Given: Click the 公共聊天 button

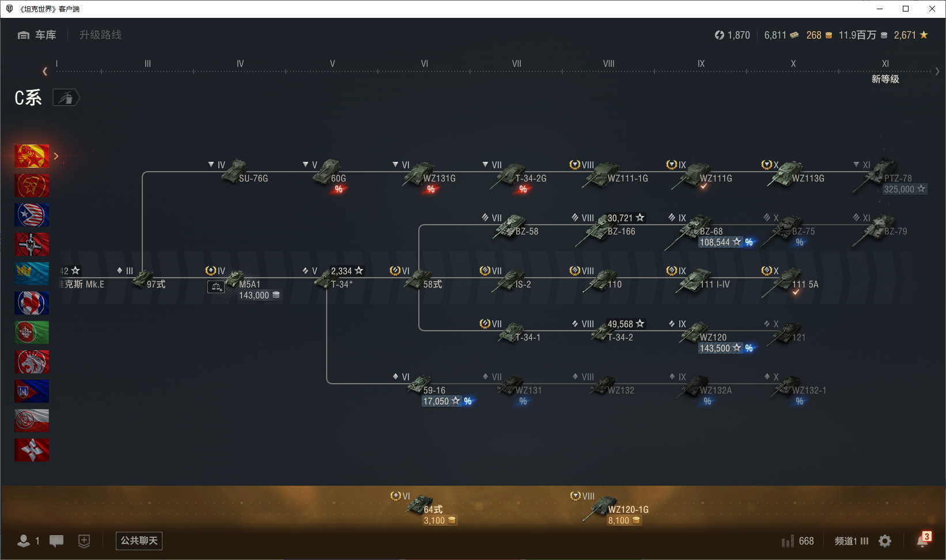Looking at the screenshot, I should pyautogui.click(x=139, y=540).
